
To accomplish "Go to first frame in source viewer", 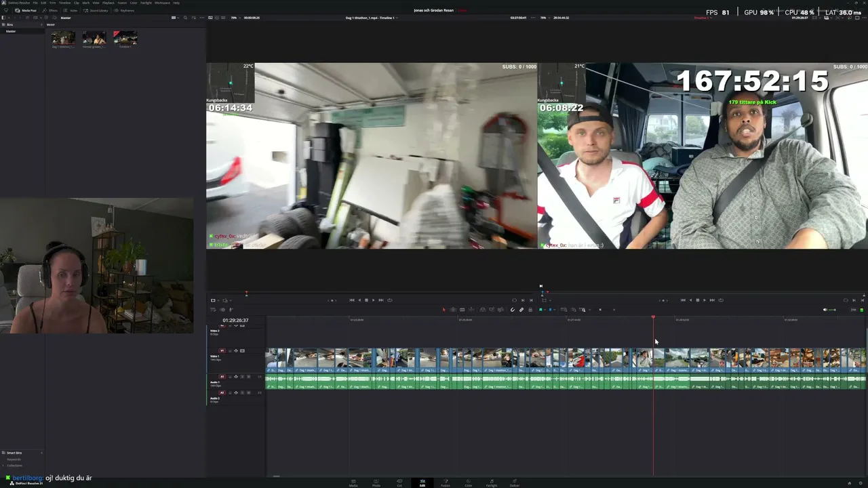I will [351, 300].
